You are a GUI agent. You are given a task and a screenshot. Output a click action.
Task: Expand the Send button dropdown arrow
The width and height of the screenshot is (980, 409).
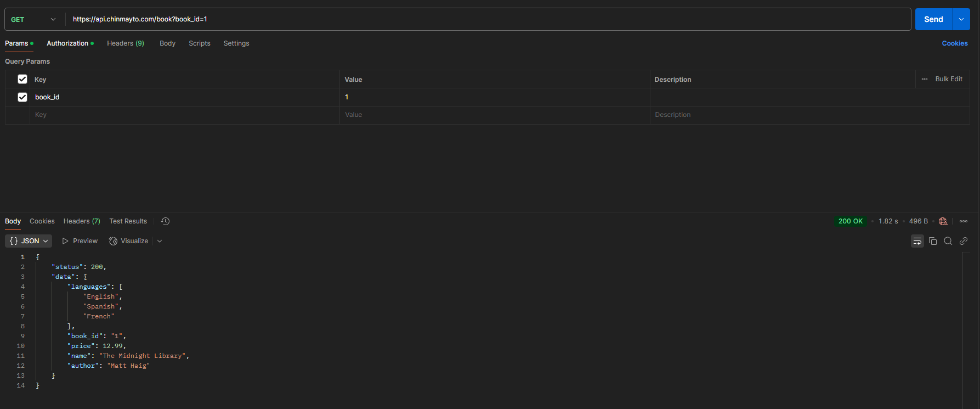[961, 19]
